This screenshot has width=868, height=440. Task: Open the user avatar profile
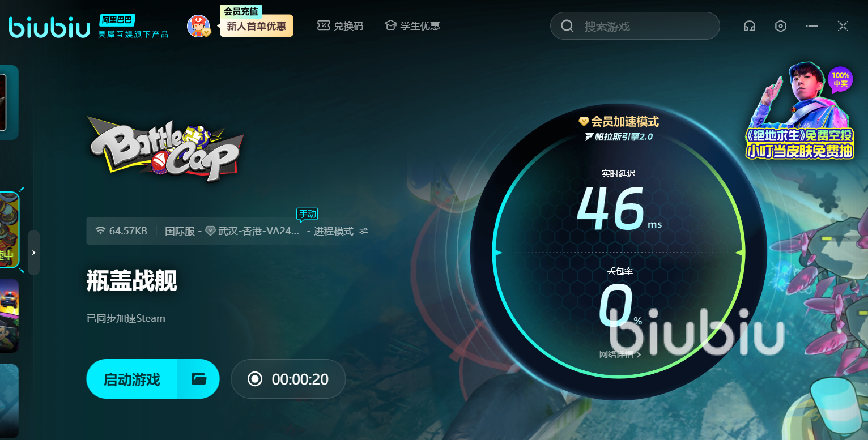(199, 26)
